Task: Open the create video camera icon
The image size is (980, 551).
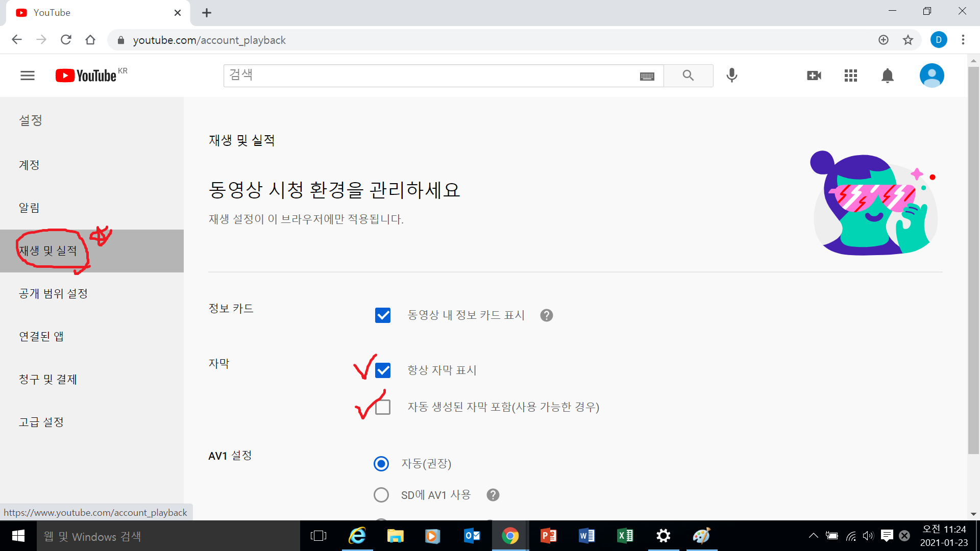Action: coord(814,76)
